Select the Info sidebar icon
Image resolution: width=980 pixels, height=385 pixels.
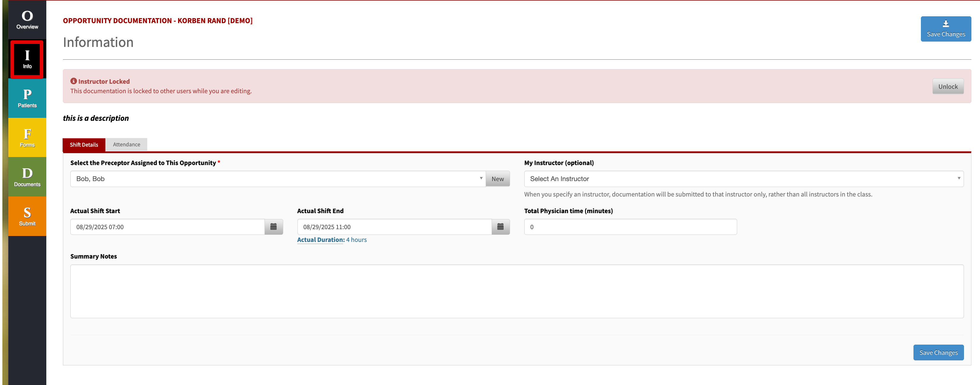coord(27,59)
